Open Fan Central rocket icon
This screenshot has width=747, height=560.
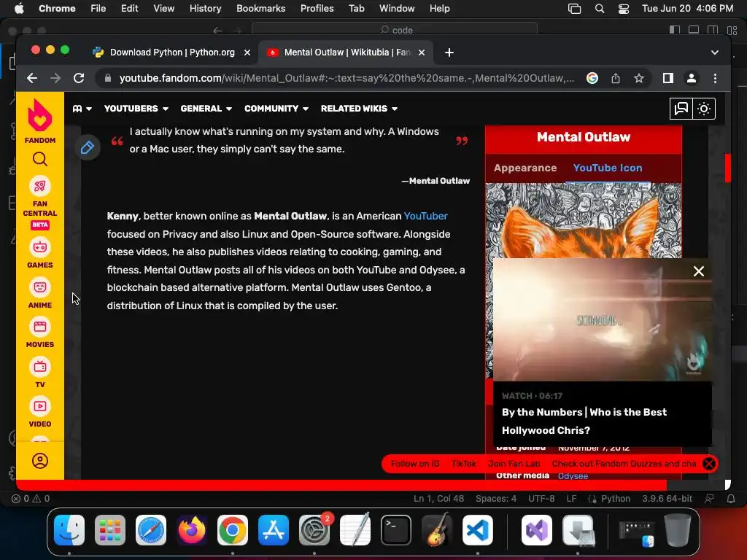(x=40, y=186)
